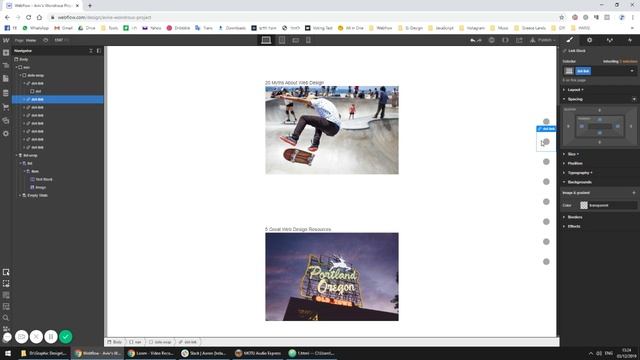Viewport: 640px width, 360px height.
Task: Click the '5 Great Web Design Resources' heading
Action: (x=298, y=229)
